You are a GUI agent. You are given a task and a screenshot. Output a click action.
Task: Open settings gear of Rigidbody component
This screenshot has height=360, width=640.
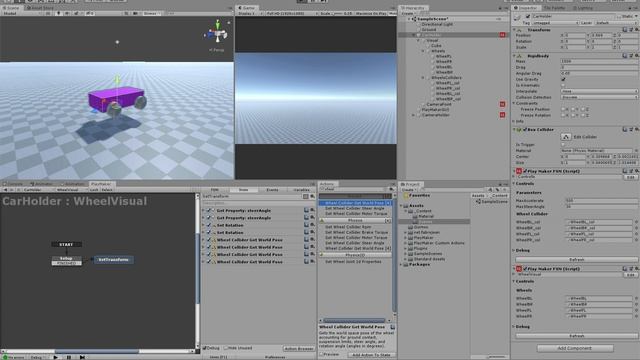636,56
